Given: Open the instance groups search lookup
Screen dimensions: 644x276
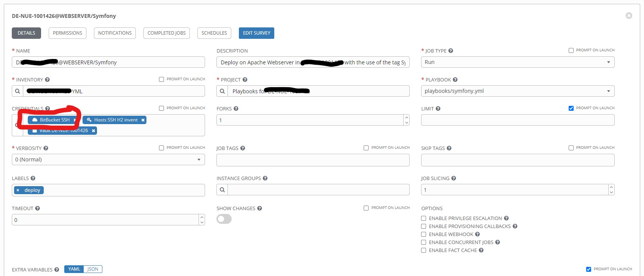Looking at the screenshot, I should pyautogui.click(x=222, y=190).
